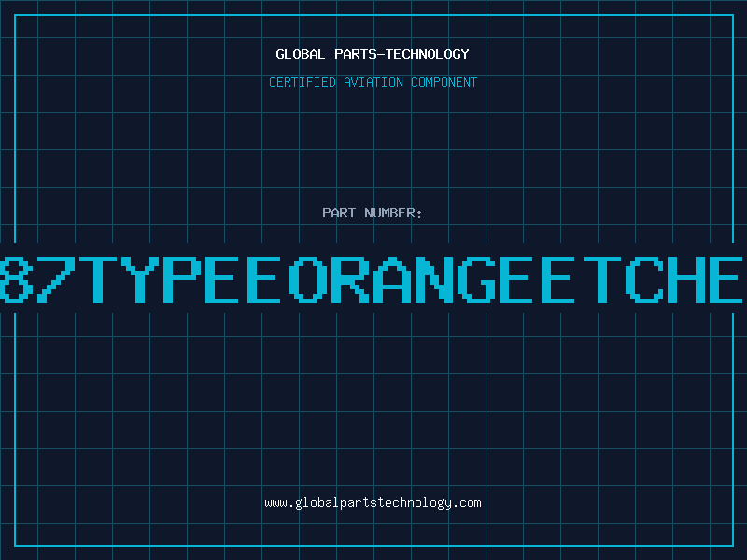The image size is (747, 560).
Task: Click the large part number 87TYPEEORANGEETCHE
Action: pos(372,279)
